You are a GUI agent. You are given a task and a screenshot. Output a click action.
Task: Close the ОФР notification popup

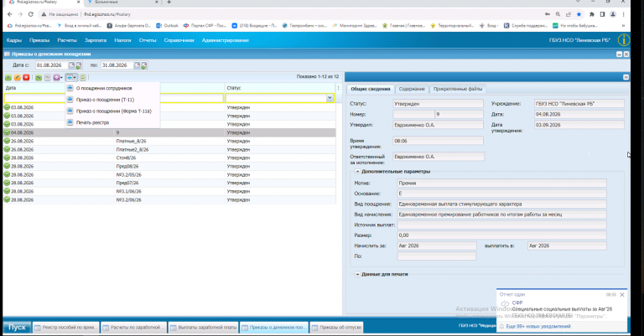click(x=622, y=295)
